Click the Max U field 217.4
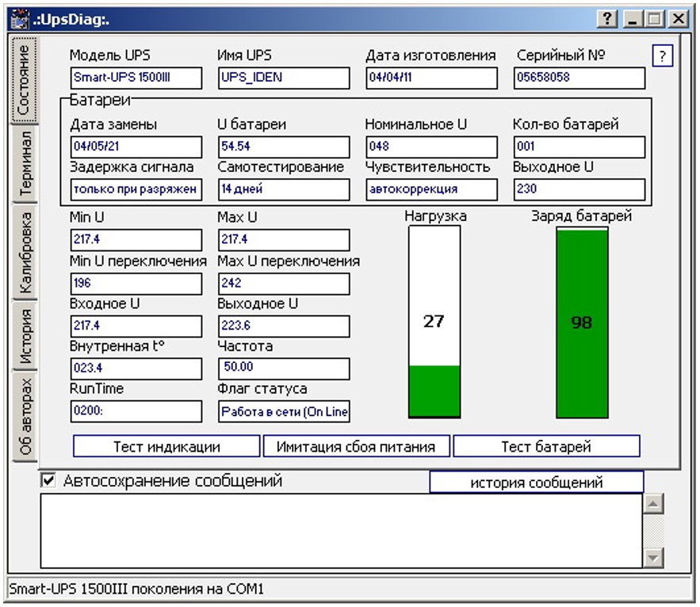The width and height of the screenshot is (700, 607). (x=284, y=240)
